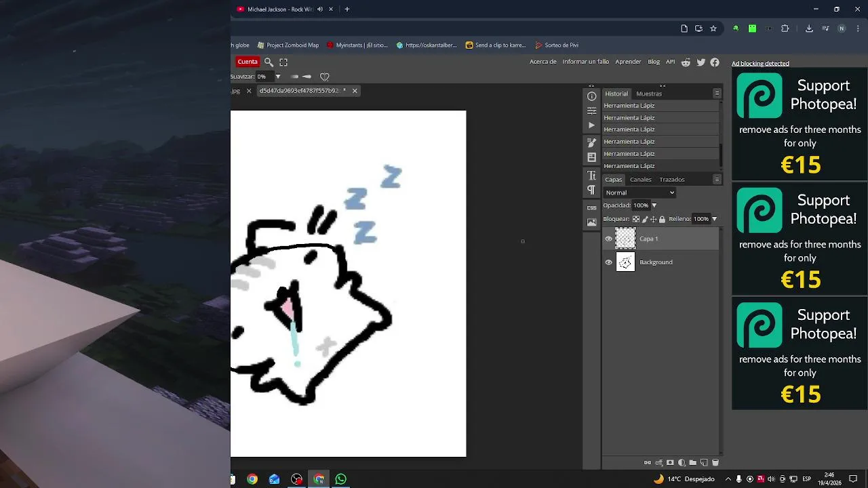
Task: Switch to the Historial tab
Action: (x=616, y=94)
